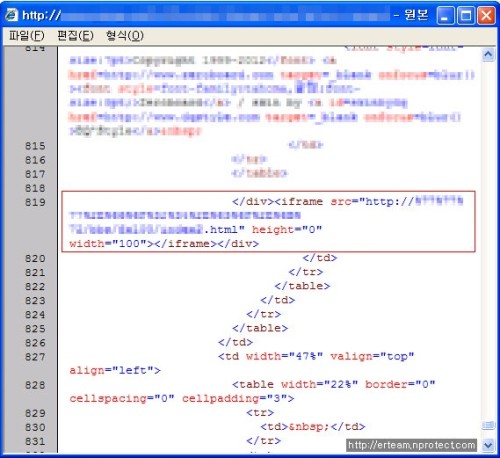The width and height of the screenshot is (500, 458).
Task: Click the <td>&nbsp;</td> code on line 830
Action: [x=313, y=427]
